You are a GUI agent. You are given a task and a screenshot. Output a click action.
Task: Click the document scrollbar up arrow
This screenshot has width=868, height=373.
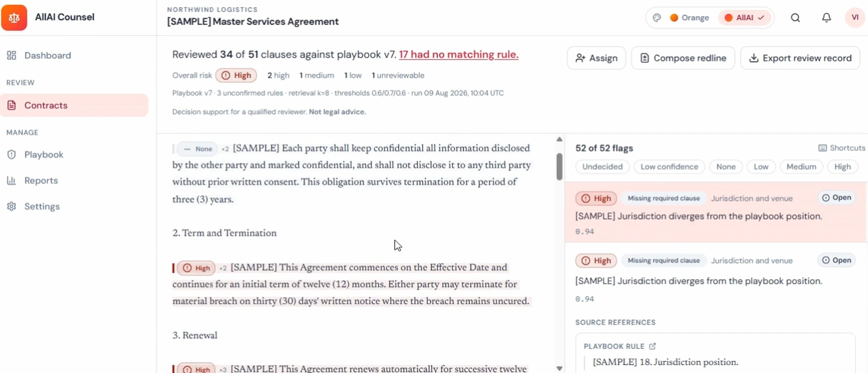click(559, 139)
